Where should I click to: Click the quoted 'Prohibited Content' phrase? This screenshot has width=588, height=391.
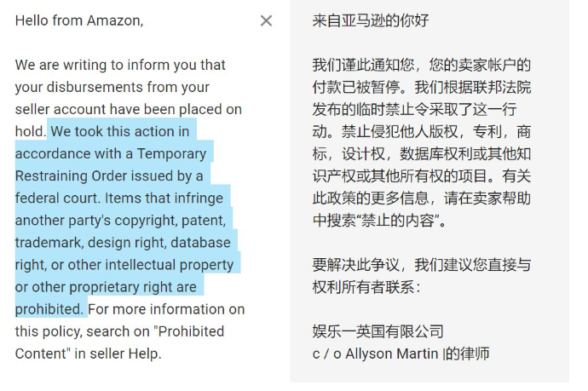pyautogui.click(x=119, y=342)
